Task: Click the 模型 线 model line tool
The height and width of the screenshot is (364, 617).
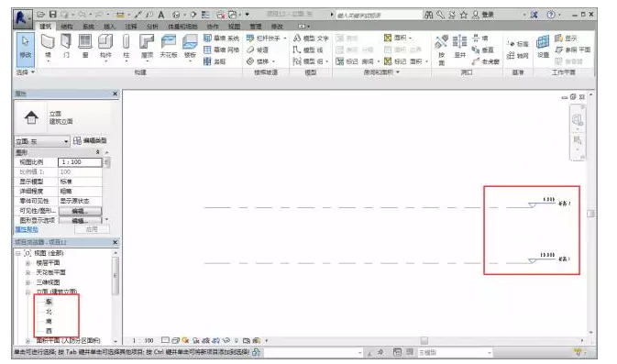Action: coord(308,50)
